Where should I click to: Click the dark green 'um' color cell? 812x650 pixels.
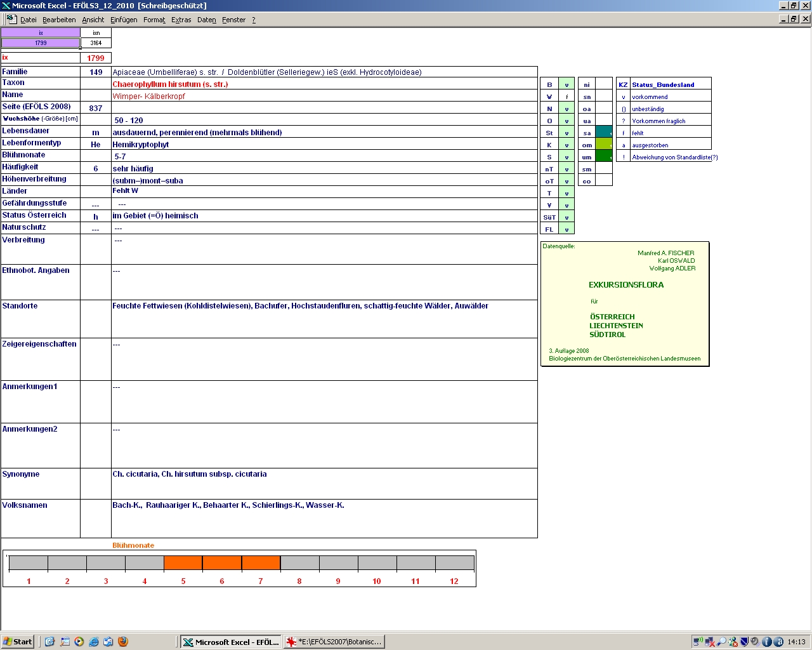pyautogui.click(x=604, y=157)
